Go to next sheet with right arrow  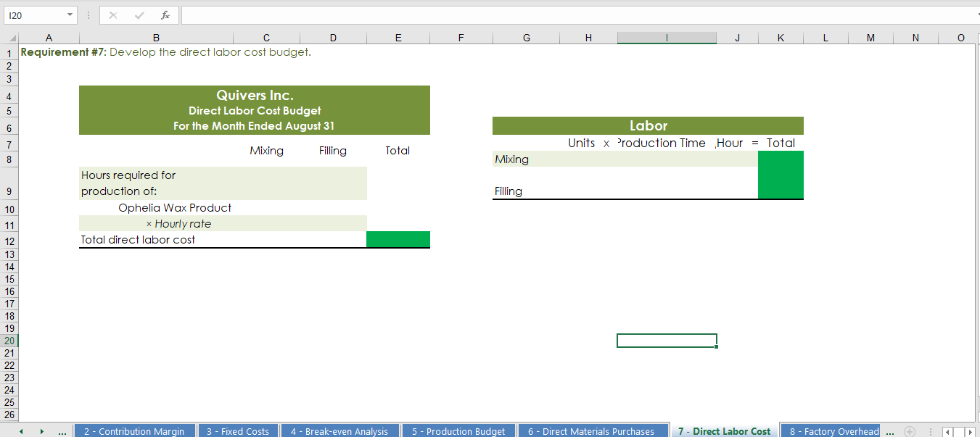[x=42, y=431]
